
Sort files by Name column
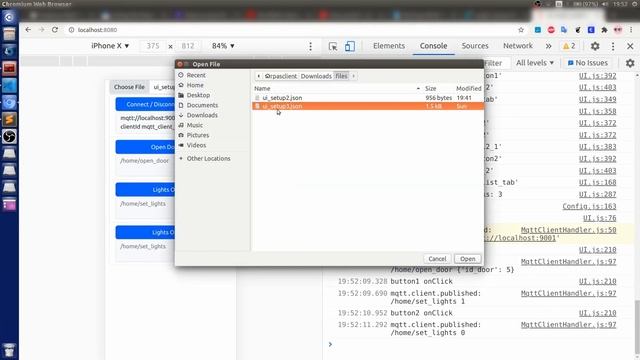coord(337,88)
